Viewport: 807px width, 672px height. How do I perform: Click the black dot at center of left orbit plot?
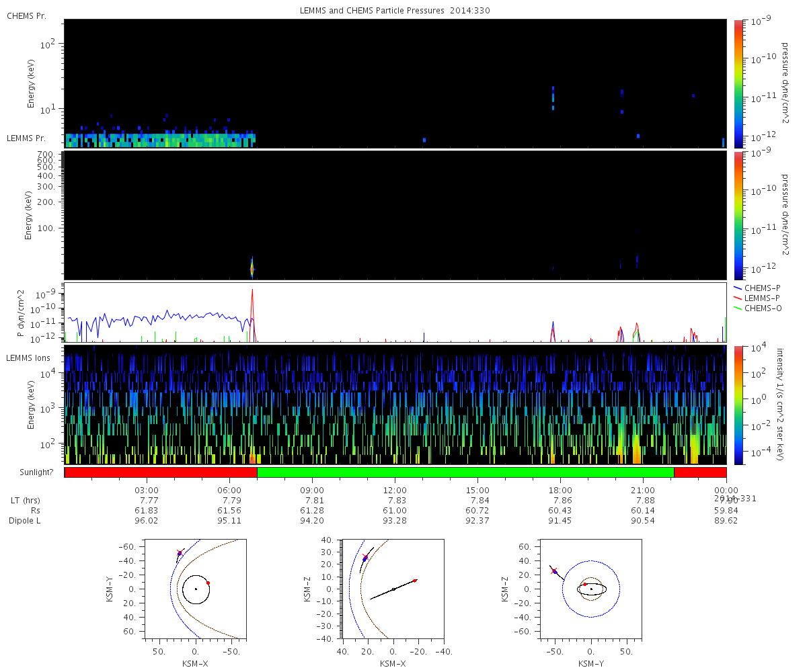(196, 589)
